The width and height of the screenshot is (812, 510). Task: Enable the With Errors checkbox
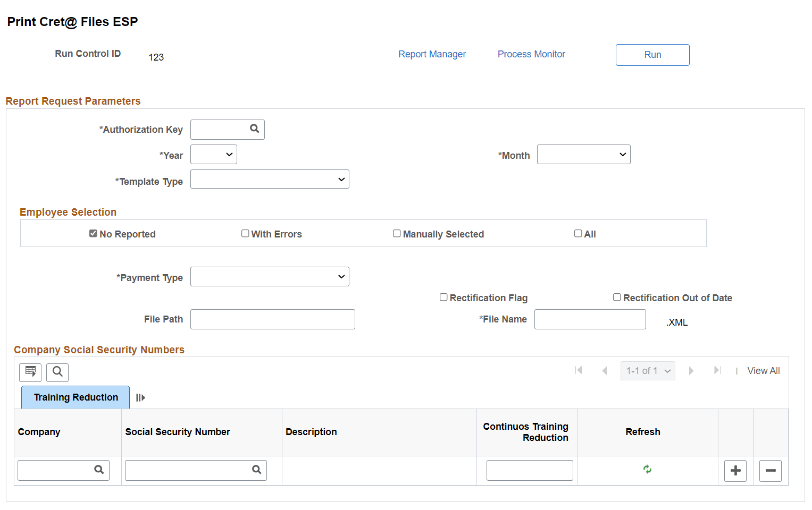click(x=245, y=234)
